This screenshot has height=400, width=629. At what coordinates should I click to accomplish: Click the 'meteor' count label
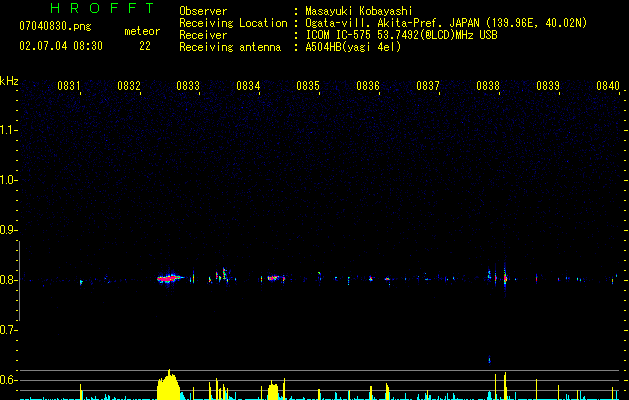(x=142, y=31)
